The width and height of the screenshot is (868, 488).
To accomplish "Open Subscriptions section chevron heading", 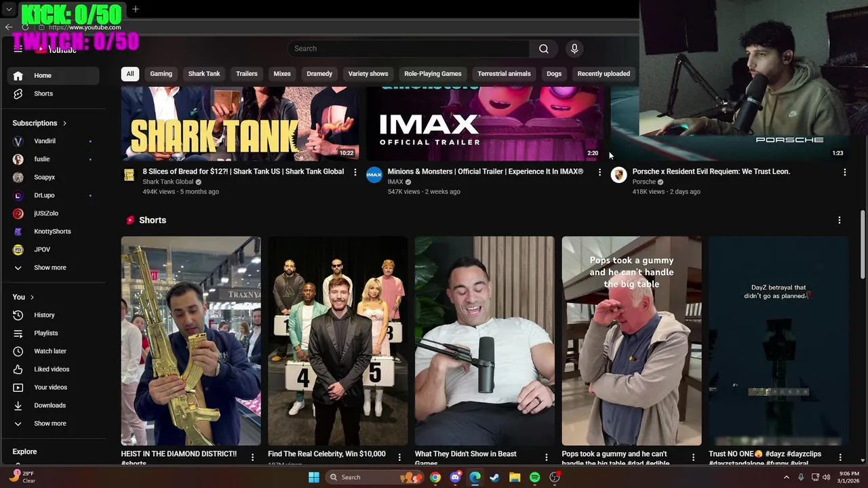I will tap(39, 123).
